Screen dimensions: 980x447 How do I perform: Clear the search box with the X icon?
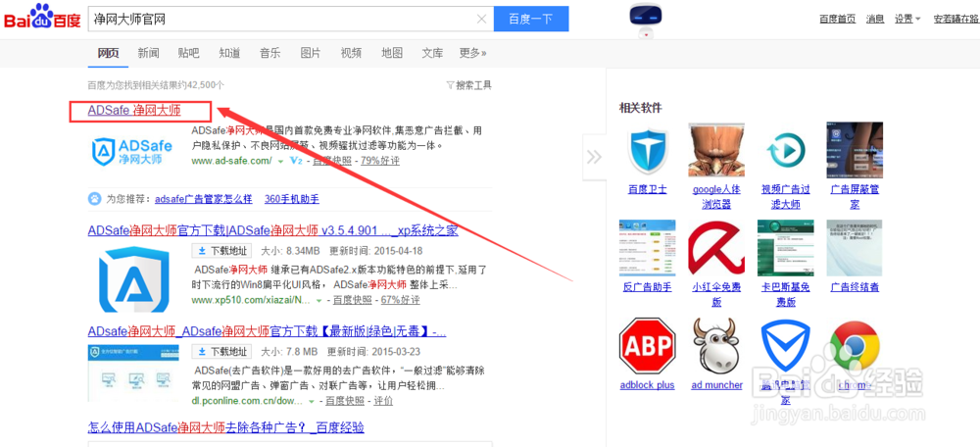click(x=481, y=19)
